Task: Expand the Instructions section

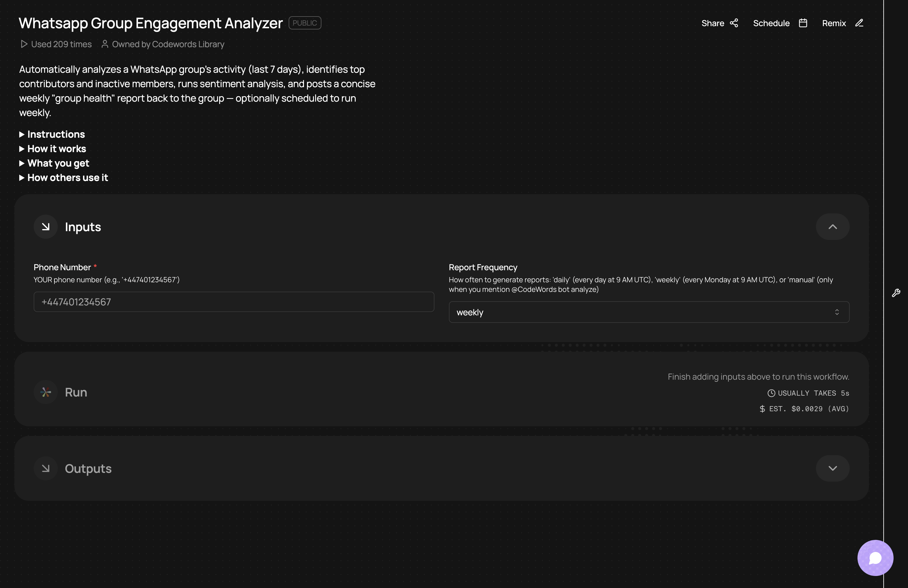Action: 52,134
